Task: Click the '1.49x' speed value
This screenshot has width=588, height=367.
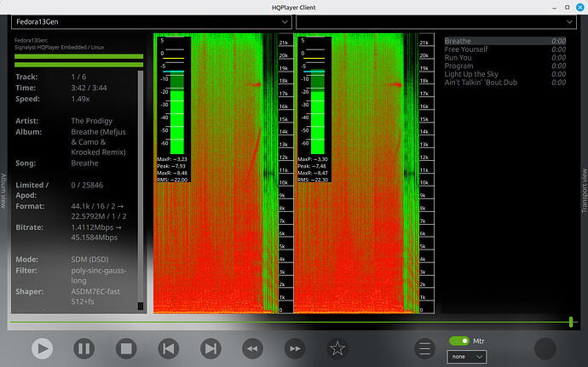Action: coord(80,99)
